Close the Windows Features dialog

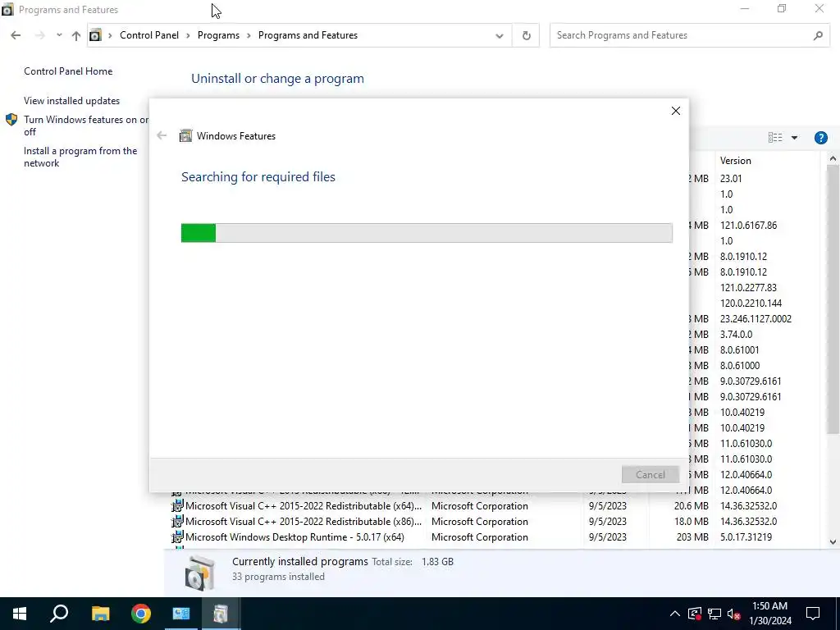(x=676, y=111)
